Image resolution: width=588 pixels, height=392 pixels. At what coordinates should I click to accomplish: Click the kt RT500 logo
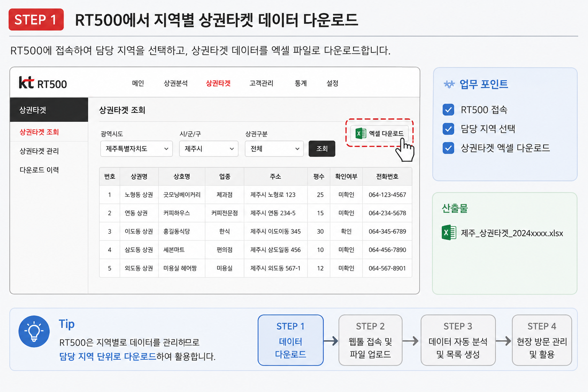[43, 83]
